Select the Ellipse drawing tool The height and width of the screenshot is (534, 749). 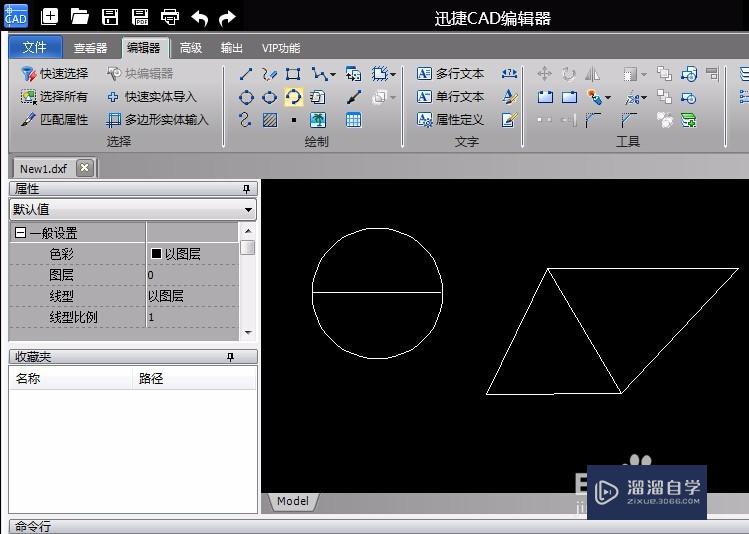pos(269,97)
